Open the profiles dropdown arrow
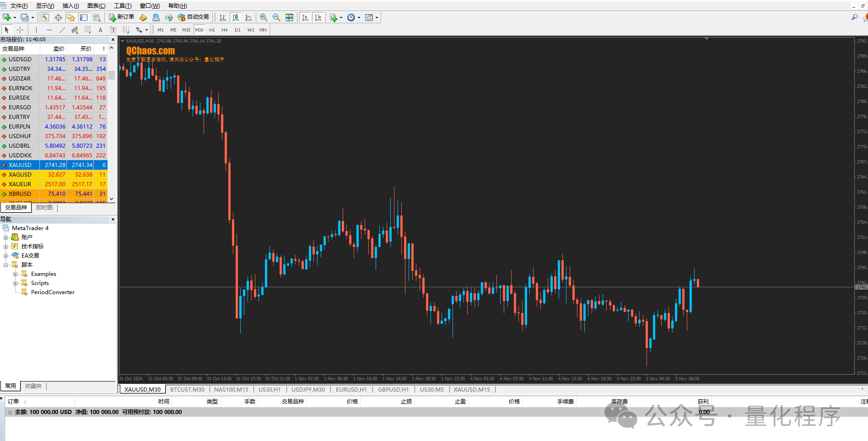The image size is (868, 441). click(32, 18)
